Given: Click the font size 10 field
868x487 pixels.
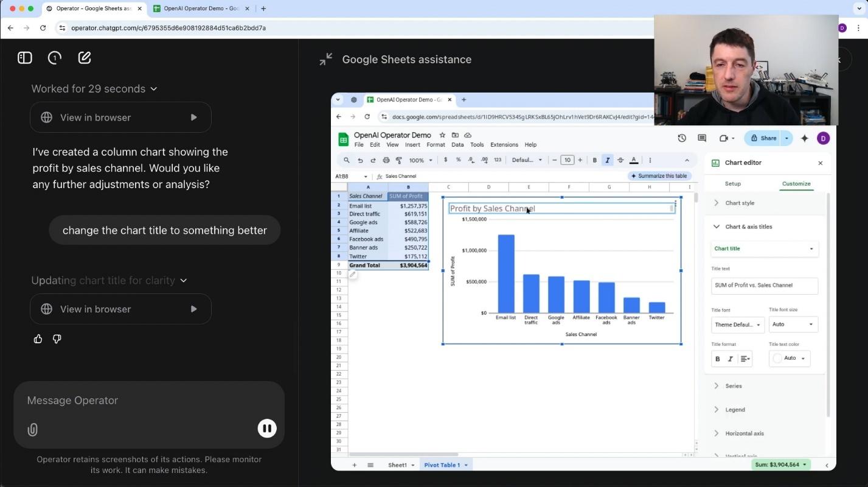Looking at the screenshot, I should tap(568, 160).
